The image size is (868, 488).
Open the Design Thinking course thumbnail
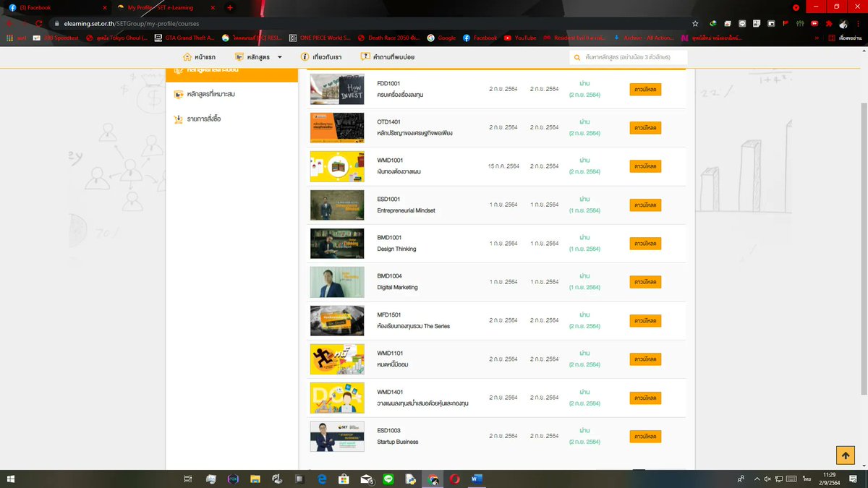pos(337,244)
